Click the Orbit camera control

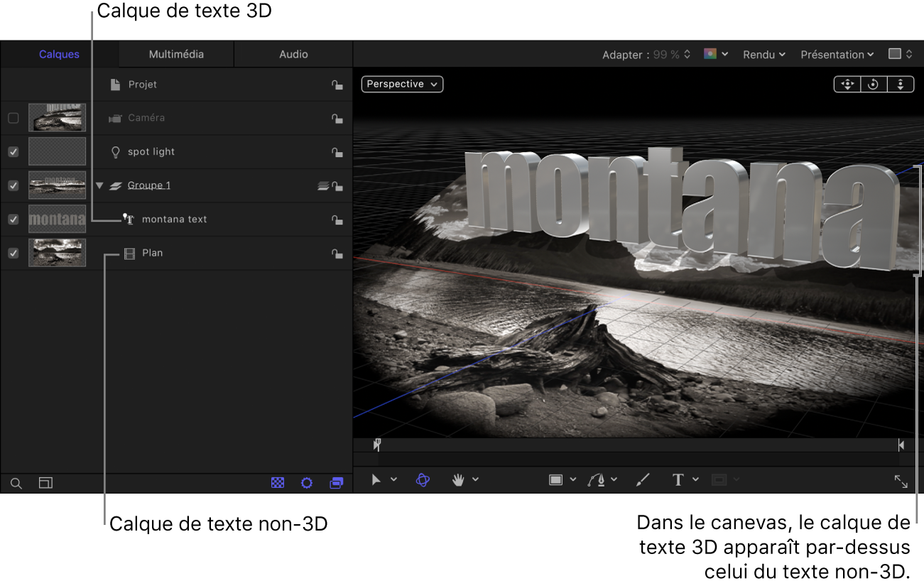873,84
